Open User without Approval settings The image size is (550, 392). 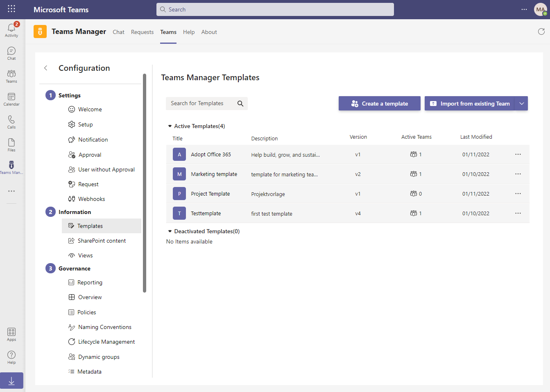click(102, 169)
